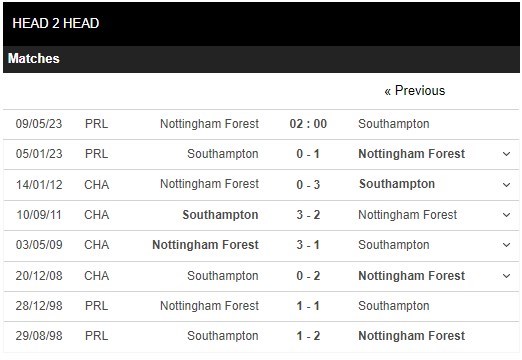Open the 1 - 2 score from 29/08/98
The height and width of the screenshot is (360, 522).
308,336
